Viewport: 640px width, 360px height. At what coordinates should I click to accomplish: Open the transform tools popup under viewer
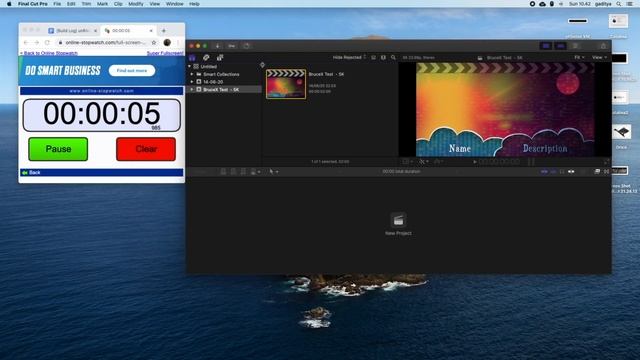tap(408, 162)
